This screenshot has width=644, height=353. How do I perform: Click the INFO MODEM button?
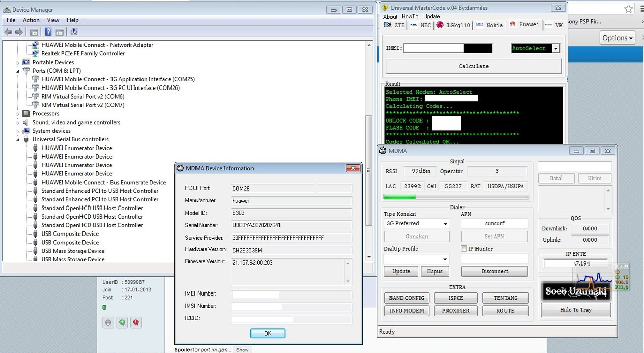pyautogui.click(x=407, y=311)
